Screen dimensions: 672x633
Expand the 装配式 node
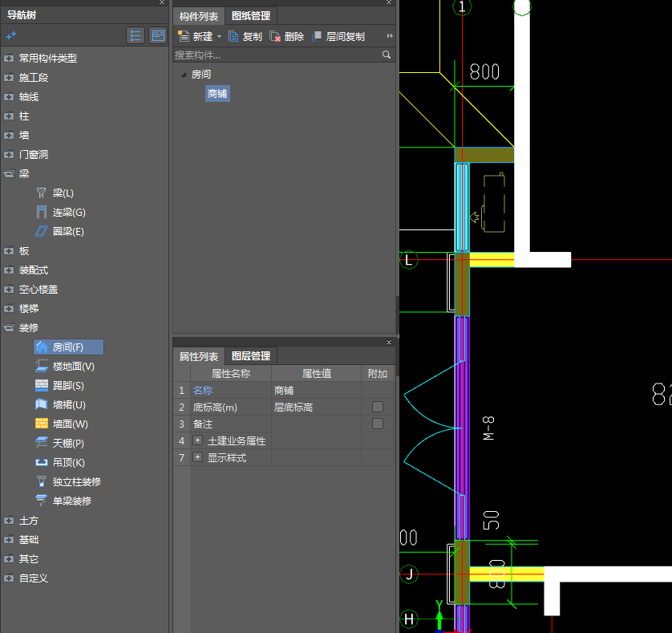point(9,270)
